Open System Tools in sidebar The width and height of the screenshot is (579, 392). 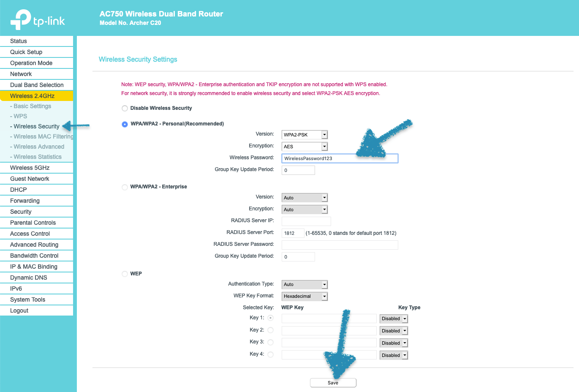28,299
